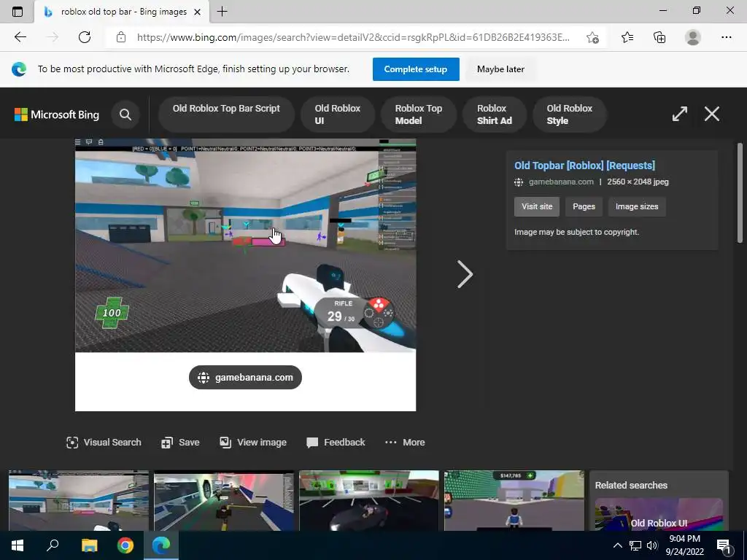Open Windows taskbar search

click(x=53, y=545)
